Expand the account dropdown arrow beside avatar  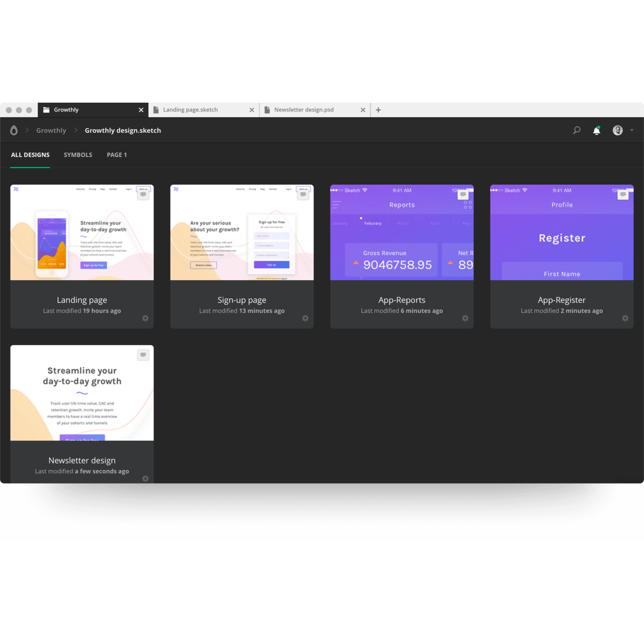(x=632, y=130)
